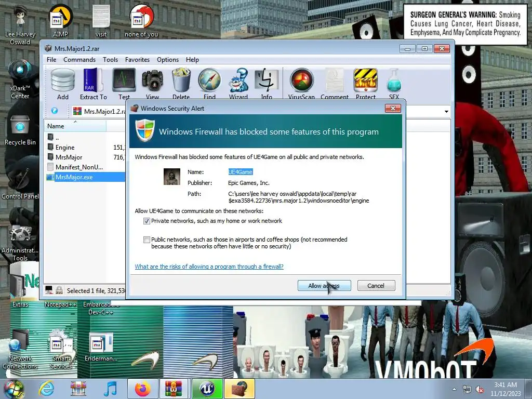Select the none of you desktop icon
The image size is (532, 399).
(x=141, y=21)
